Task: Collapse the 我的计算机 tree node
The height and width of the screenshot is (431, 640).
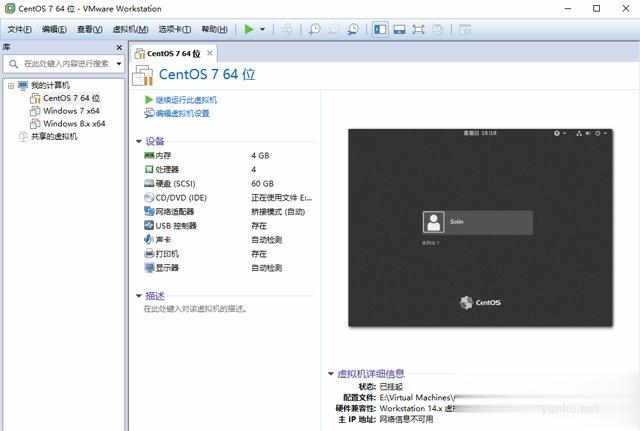Action: 11,86
